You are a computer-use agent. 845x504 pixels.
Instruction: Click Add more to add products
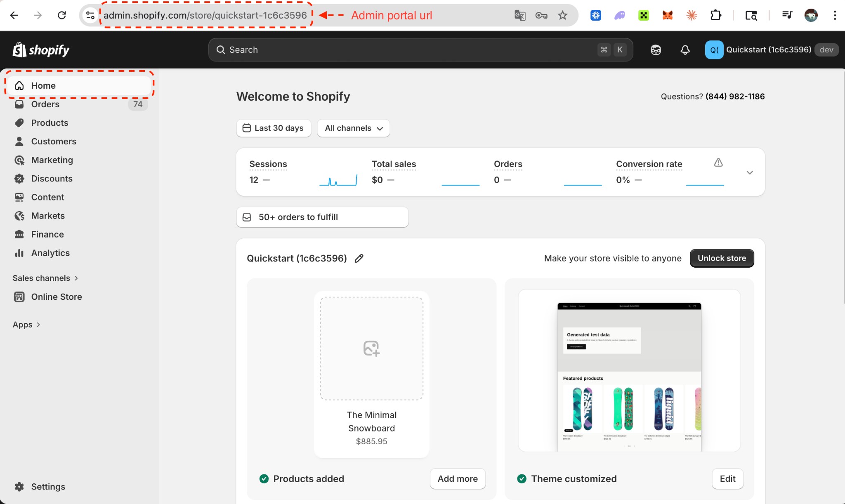coord(457,479)
